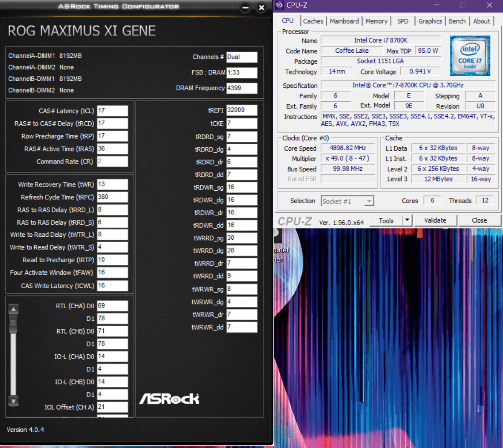Image resolution: width=503 pixels, height=448 pixels.
Task: Click the Read to Precharge (tRTP) field
Action: click(x=112, y=260)
